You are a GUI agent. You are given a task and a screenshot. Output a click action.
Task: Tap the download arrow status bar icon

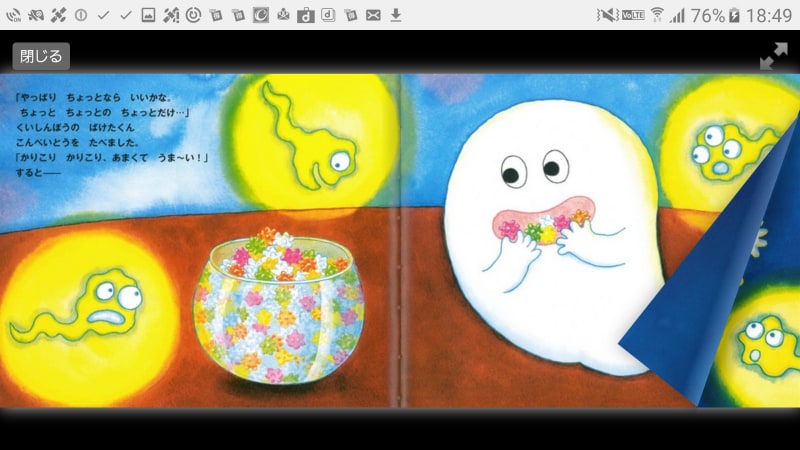point(395,15)
